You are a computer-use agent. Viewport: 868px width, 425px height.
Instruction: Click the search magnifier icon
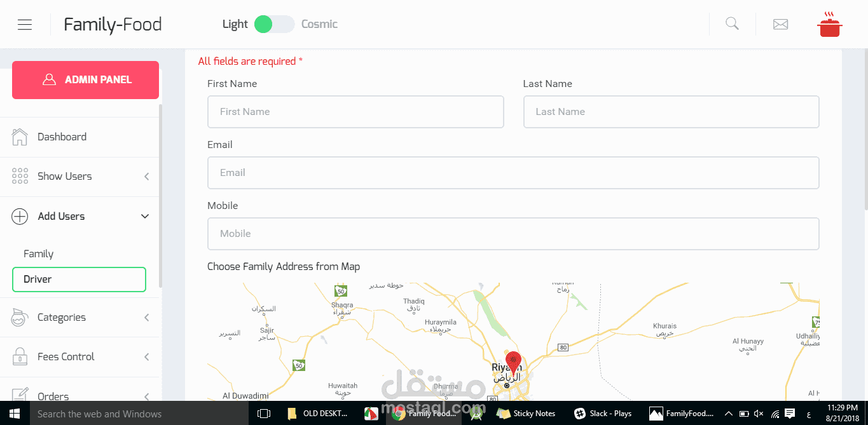coord(733,24)
